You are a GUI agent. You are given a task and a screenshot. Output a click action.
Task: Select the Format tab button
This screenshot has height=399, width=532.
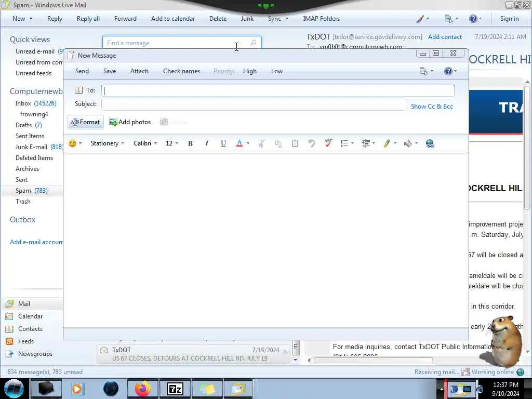click(x=86, y=122)
